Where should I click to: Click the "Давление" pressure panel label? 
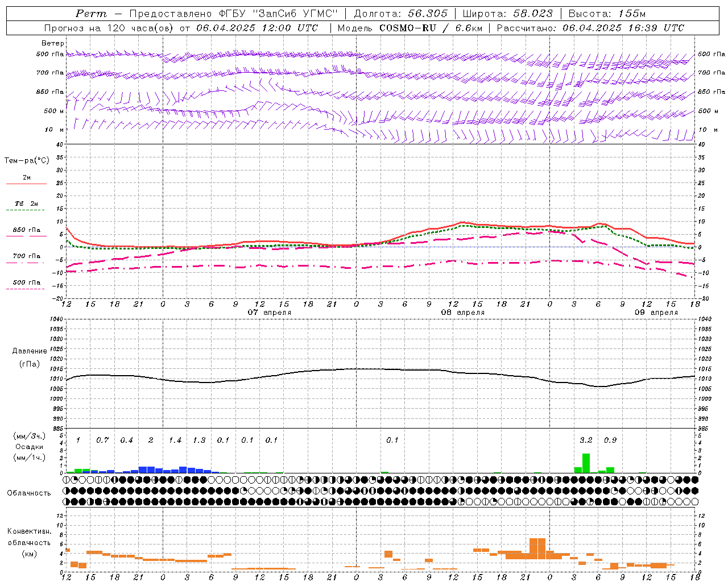pos(30,351)
